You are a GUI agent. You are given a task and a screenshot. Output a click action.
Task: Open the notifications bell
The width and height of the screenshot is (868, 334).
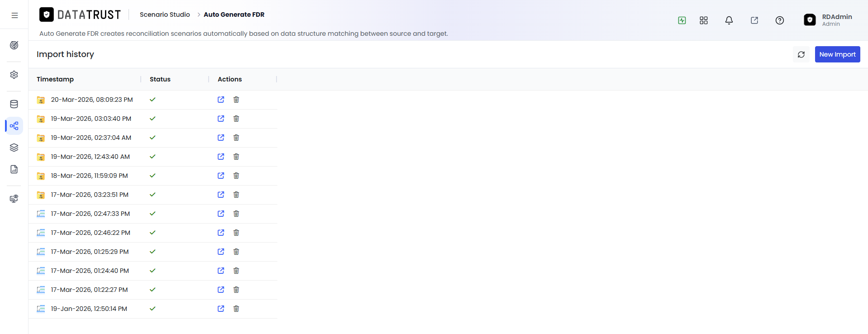[x=729, y=20]
